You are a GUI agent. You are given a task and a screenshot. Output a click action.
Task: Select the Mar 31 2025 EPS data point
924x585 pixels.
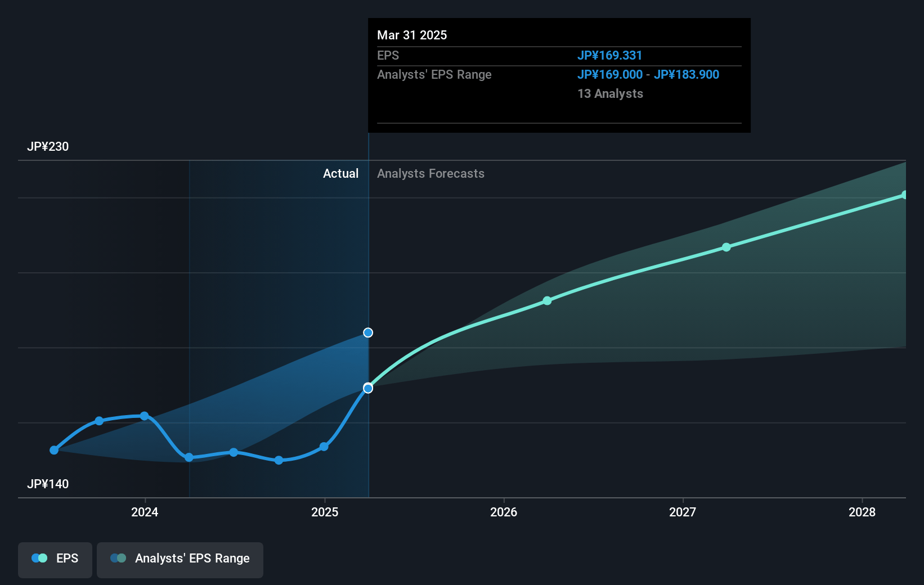coord(368,388)
